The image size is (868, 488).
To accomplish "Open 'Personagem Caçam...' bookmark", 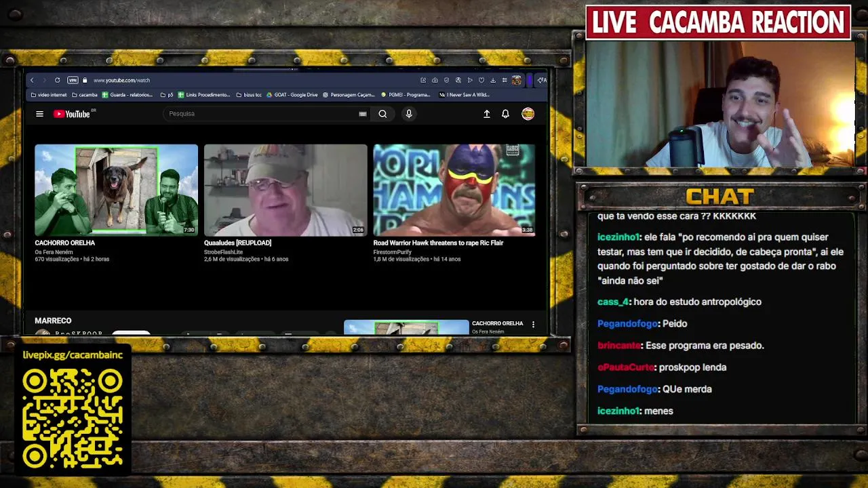I will (x=349, y=95).
